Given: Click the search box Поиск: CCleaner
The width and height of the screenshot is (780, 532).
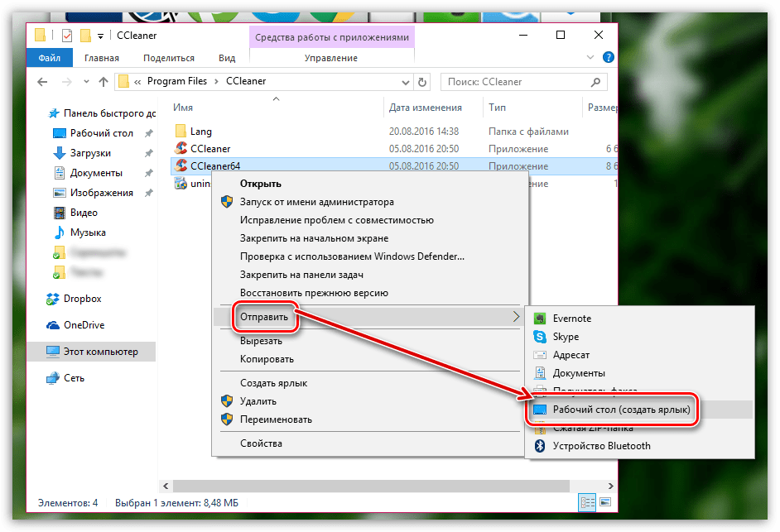Looking at the screenshot, I should tap(524, 82).
